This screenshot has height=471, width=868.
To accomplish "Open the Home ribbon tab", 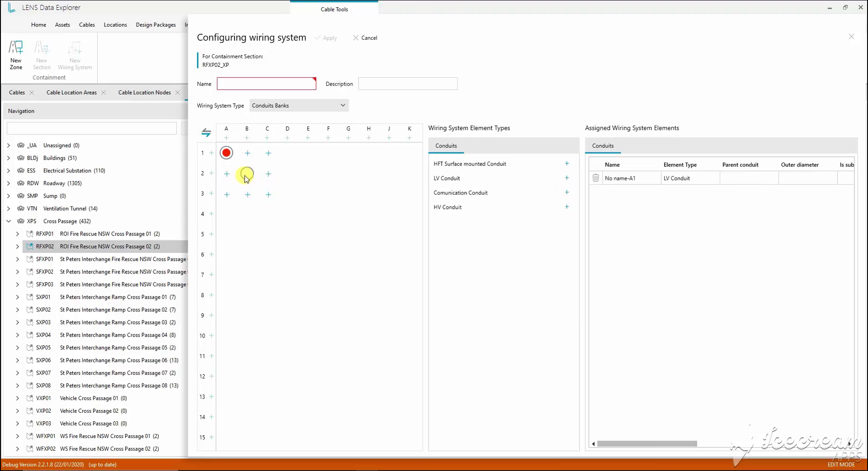I will point(38,25).
